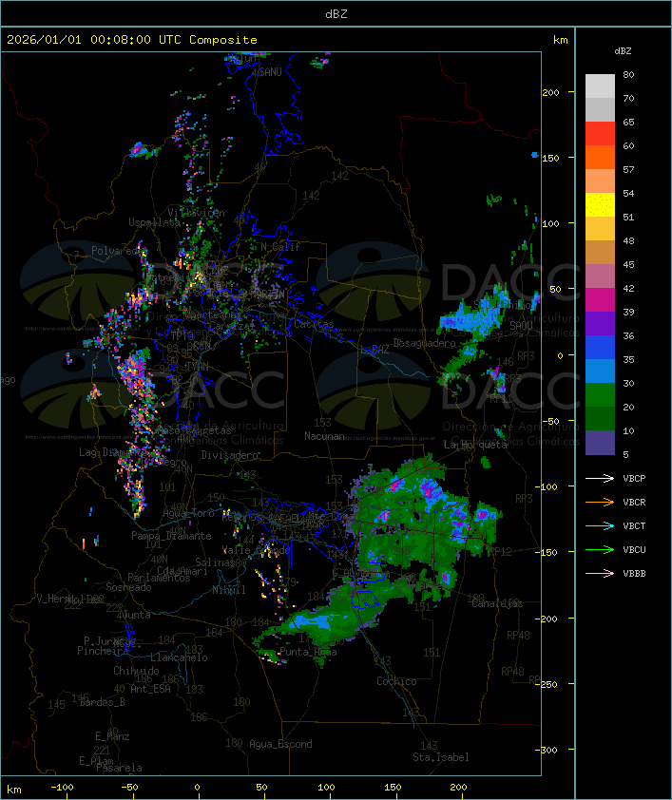Select the gray 65-70 dBZ swatch
This screenshot has width=672, height=800.
pyautogui.click(x=600, y=109)
